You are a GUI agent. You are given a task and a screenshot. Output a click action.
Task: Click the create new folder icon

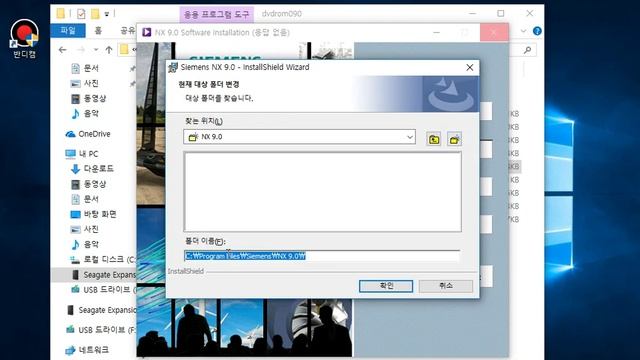[x=454, y=139]
